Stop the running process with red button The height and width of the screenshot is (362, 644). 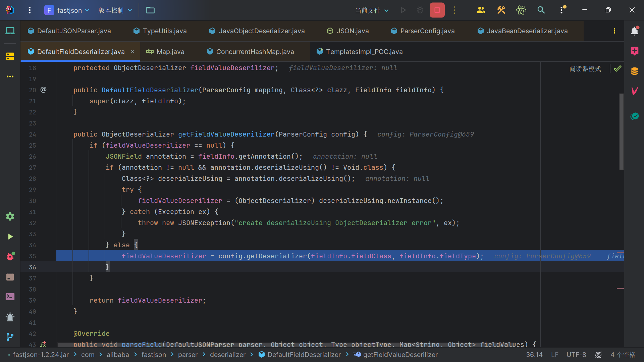437,10
